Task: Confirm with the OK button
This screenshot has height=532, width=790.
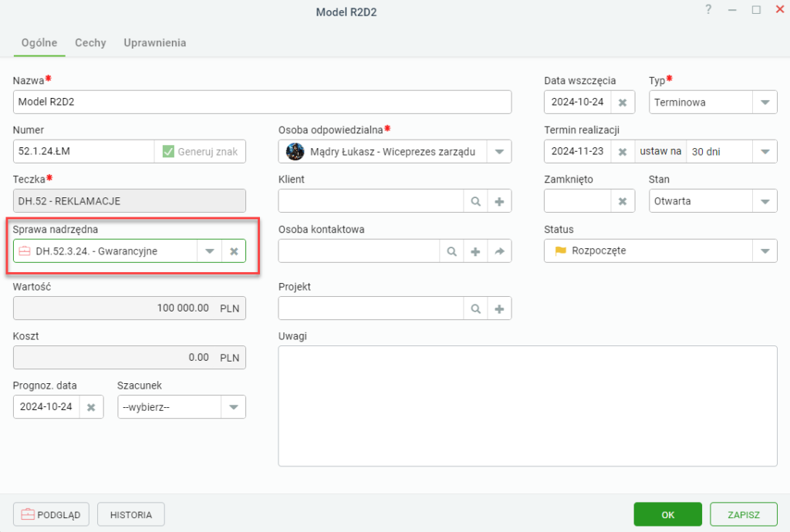Action: point(667,514)
